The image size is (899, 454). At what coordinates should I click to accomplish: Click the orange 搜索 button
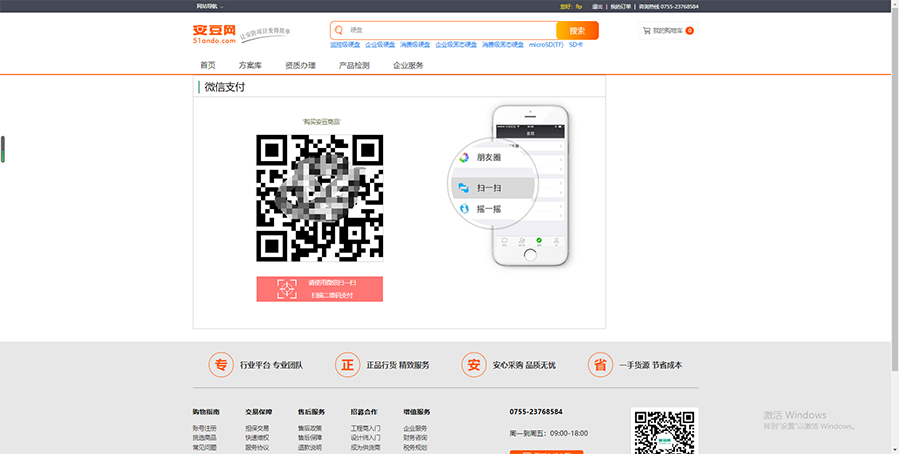pos(577,30)
